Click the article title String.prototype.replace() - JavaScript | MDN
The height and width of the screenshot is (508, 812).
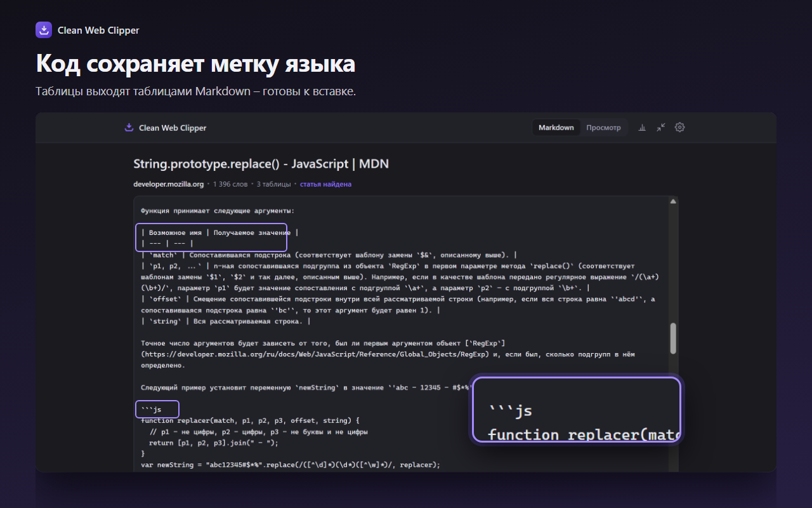[261, 164]
